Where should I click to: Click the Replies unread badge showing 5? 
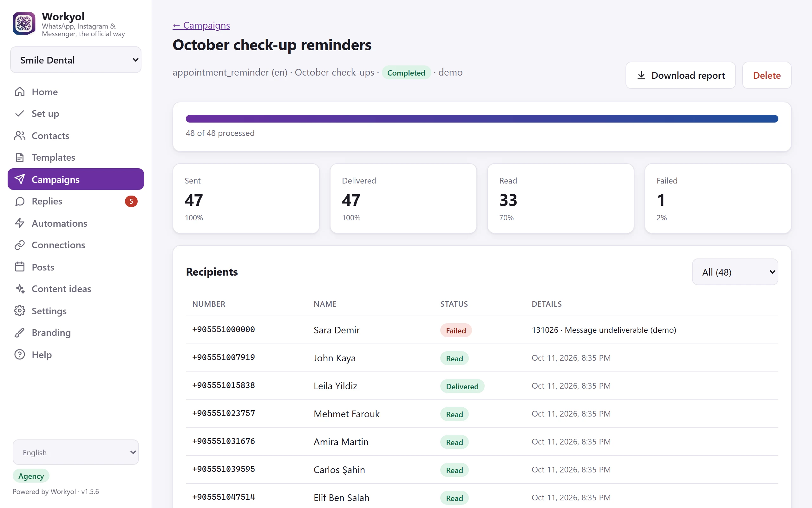pos(131,201)
